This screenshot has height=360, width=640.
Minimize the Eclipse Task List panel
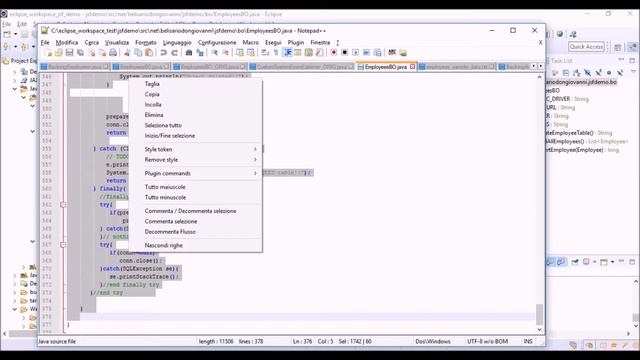tap(621, 60)
